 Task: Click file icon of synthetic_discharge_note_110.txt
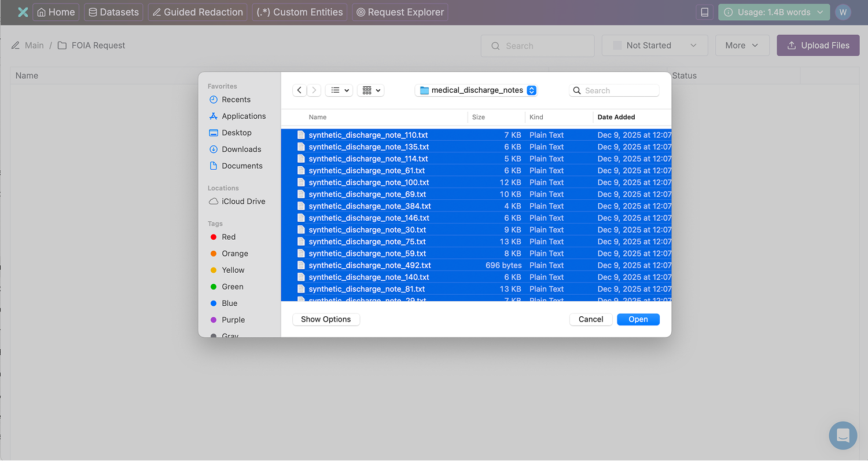click(301, 135)
